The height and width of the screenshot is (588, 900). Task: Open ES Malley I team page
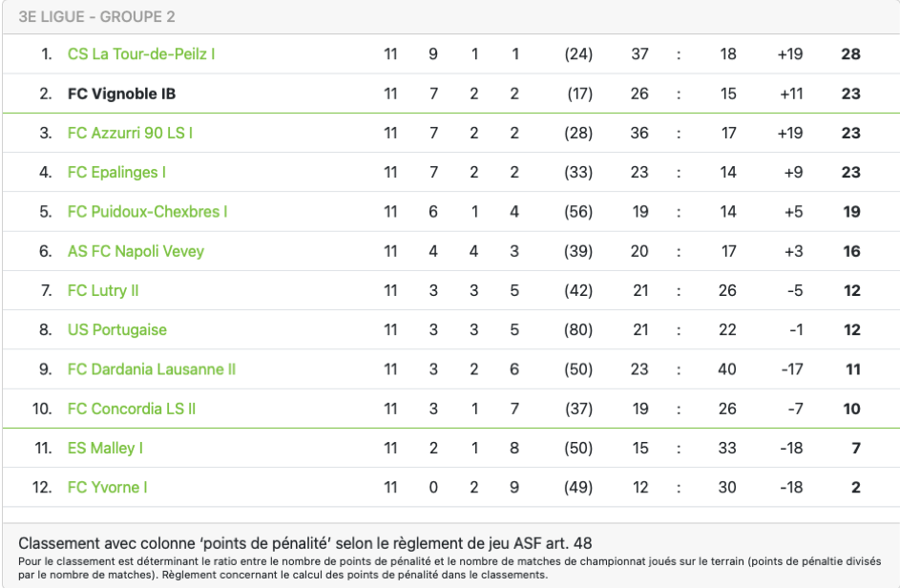coord(105,448)
